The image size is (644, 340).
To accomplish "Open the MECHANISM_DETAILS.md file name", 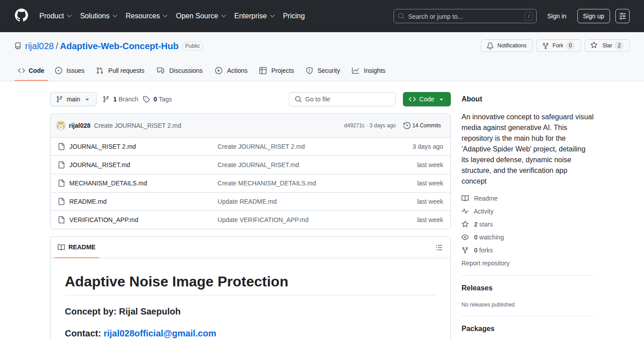I will [x=108, y=183].
